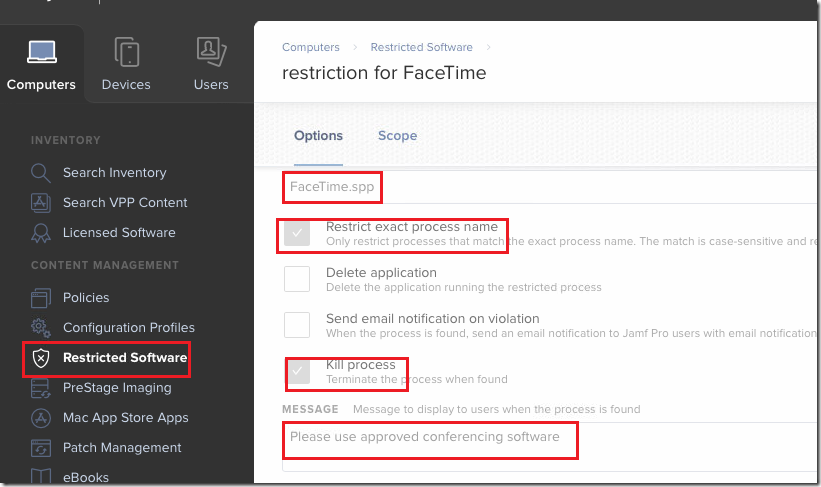Click the Restricted Software shield icon
The width and height of the screenshot is (821, 487).
pyautogui.click(x=40, y=358)
